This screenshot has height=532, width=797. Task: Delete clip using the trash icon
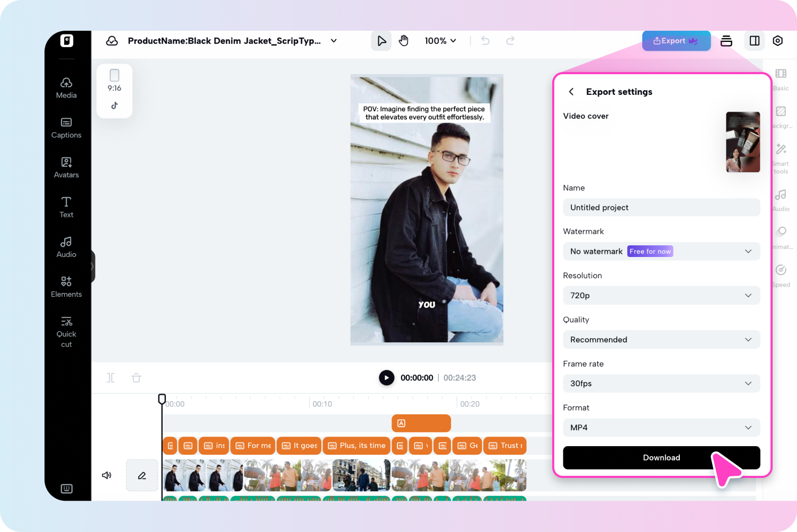(136, 378)
